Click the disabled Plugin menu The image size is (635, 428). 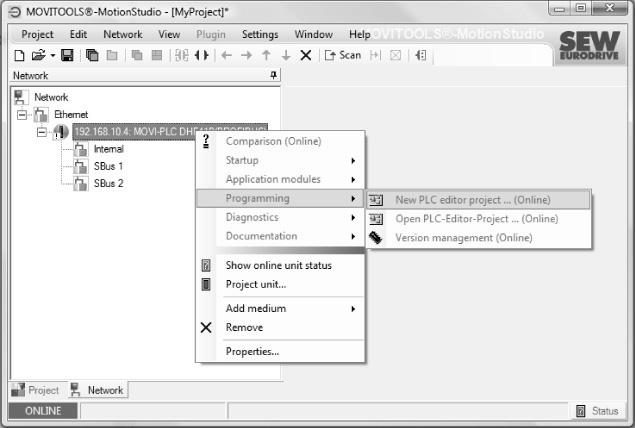(x=211, y=34)
